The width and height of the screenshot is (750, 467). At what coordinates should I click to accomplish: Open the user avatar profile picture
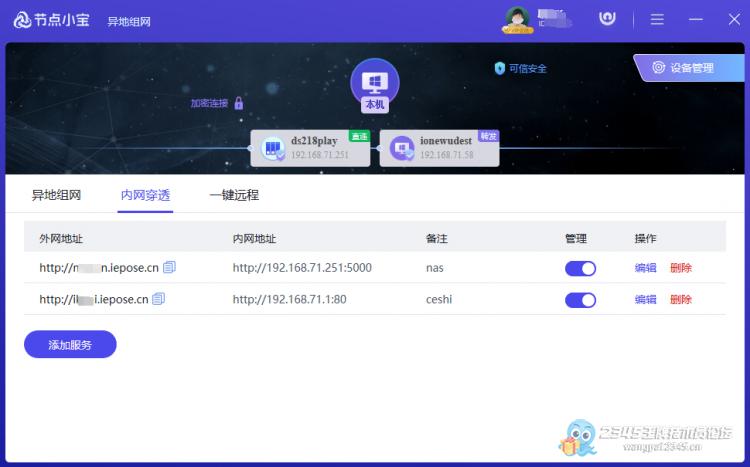tap(517, 19)
